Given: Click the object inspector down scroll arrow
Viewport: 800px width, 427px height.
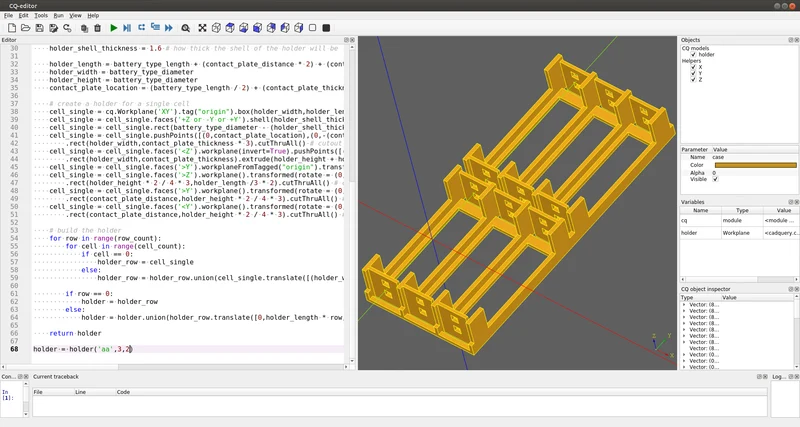Looking at the screenshot, I should 796,367.
